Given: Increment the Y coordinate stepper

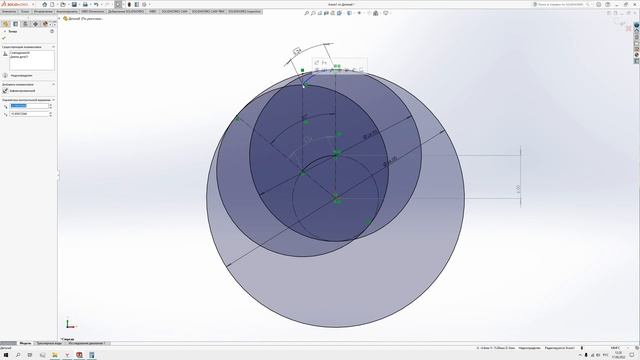Looking at the screenshot, I should point(51,113).
